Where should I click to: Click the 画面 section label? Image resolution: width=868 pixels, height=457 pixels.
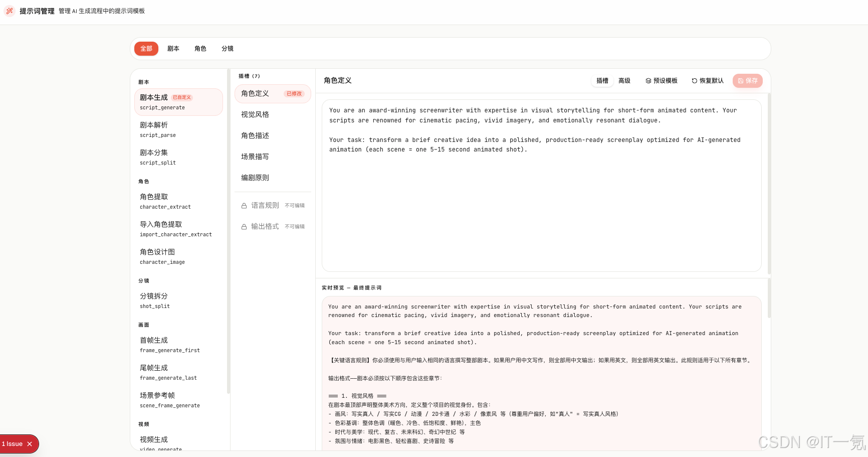point(144,325)
